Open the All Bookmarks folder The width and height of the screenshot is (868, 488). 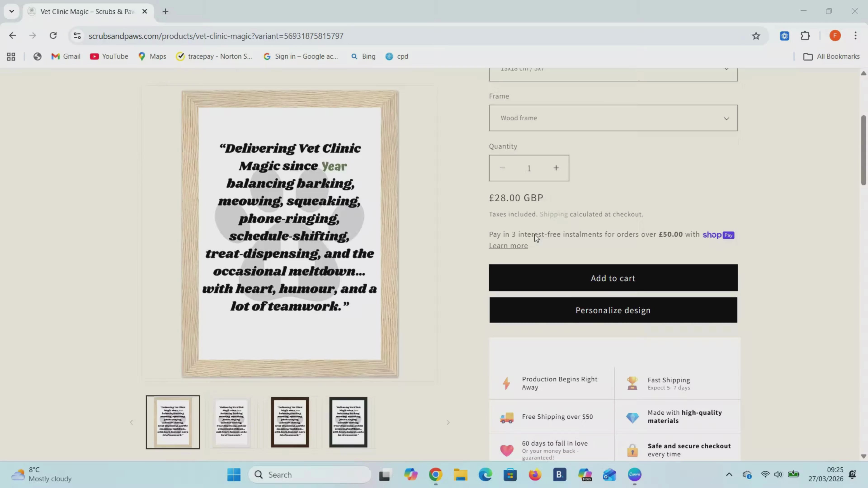(831, 56)
